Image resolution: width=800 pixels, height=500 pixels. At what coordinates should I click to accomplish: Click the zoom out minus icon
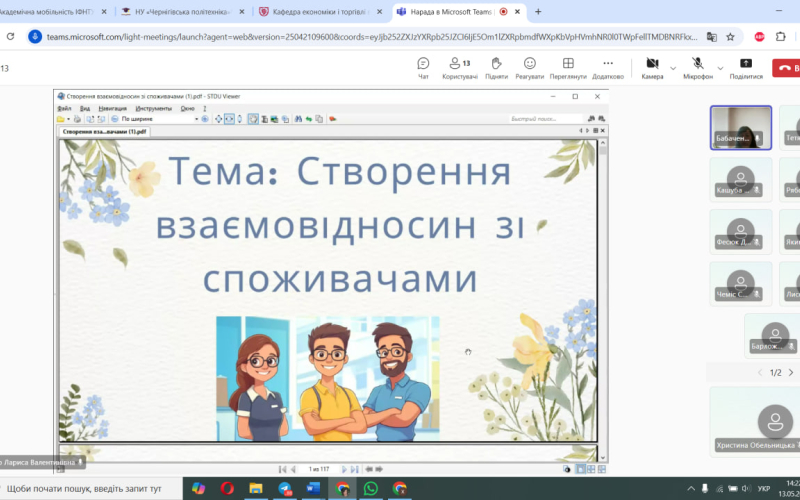(115, 119)
